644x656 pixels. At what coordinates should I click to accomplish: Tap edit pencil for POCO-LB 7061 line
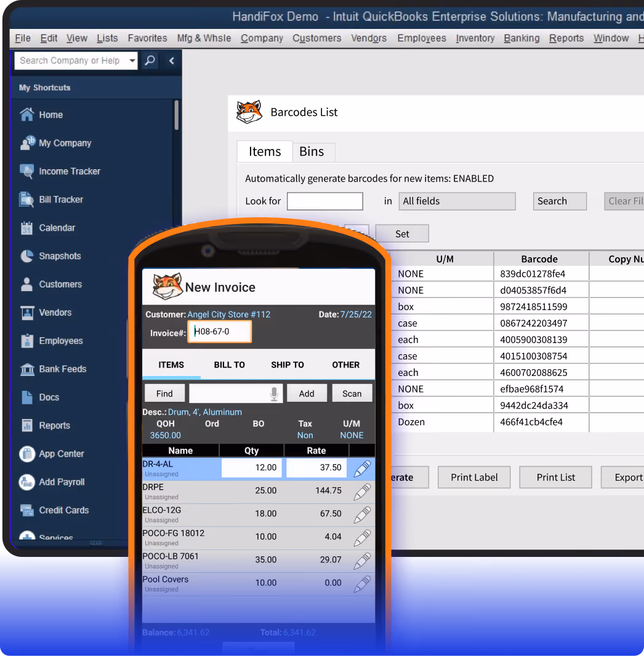pos(363,561)
